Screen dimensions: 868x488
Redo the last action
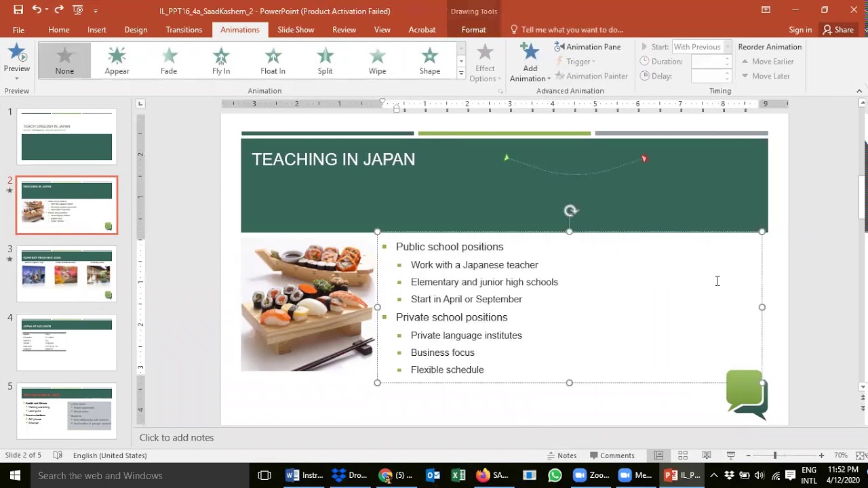tap(58, 10)
